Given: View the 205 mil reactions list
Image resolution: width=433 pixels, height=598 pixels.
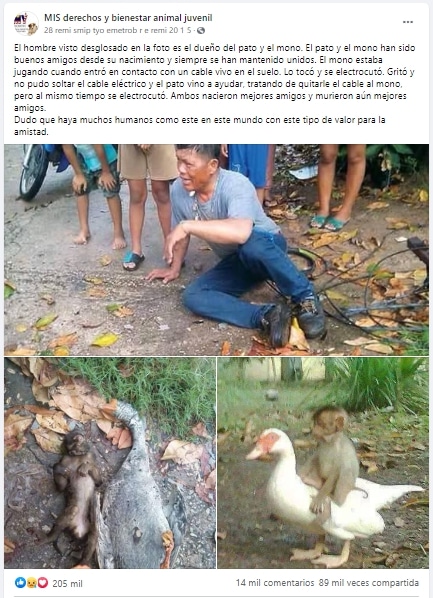Looking at the screenshot, I should coord(67,583).
